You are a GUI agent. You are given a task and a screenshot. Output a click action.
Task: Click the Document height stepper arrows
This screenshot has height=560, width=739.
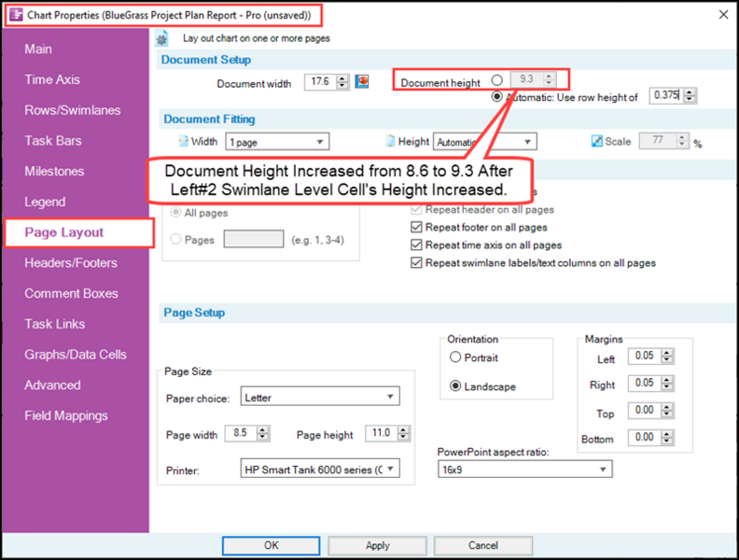pyautogui.click(x=549, y=78)
